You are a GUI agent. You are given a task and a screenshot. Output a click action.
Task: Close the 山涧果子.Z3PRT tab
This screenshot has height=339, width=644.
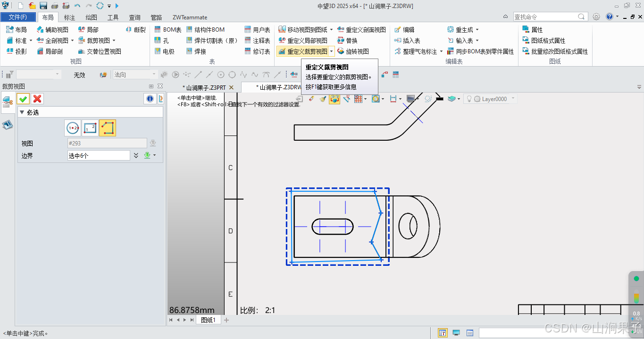click(231, 87)
